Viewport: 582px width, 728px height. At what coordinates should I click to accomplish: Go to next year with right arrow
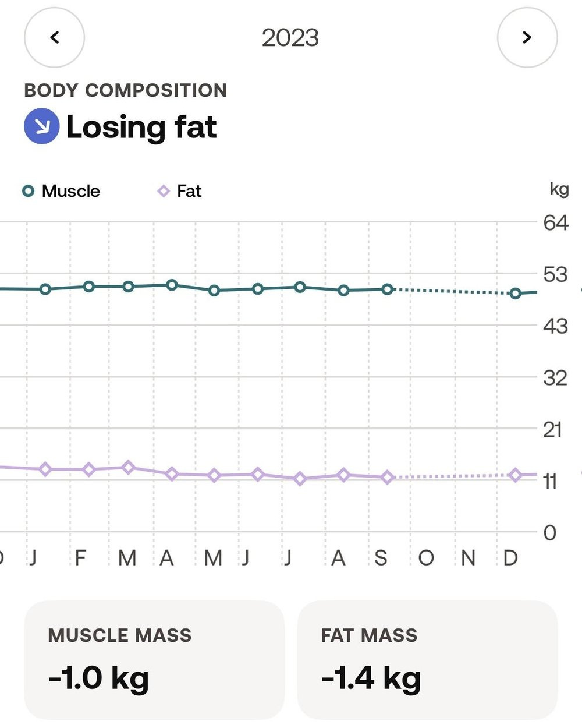coord(527,38)
